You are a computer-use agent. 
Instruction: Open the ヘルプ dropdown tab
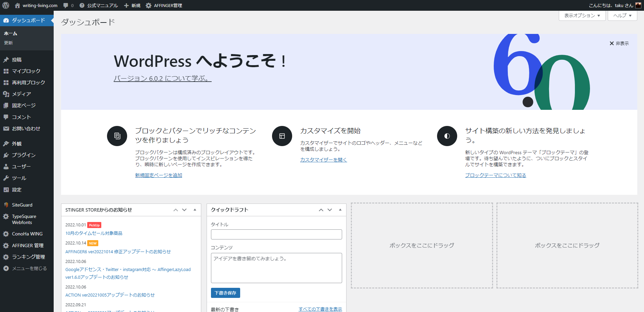point(622,15)
